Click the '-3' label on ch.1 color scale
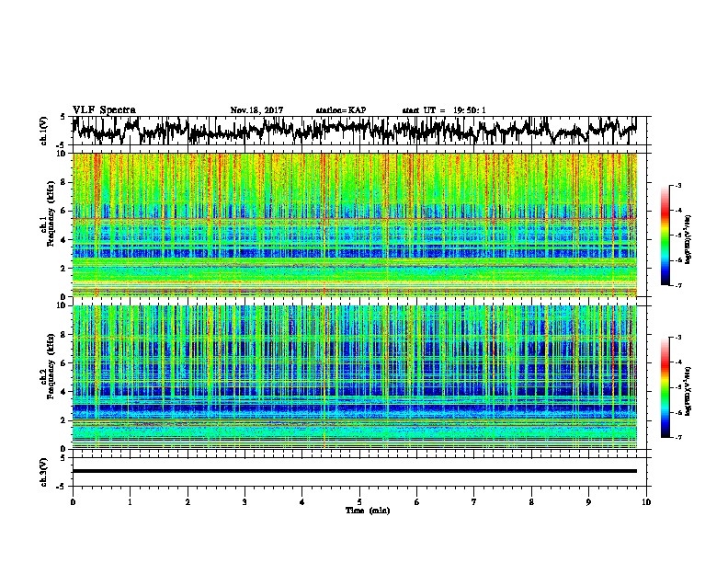 pos(677,186)
